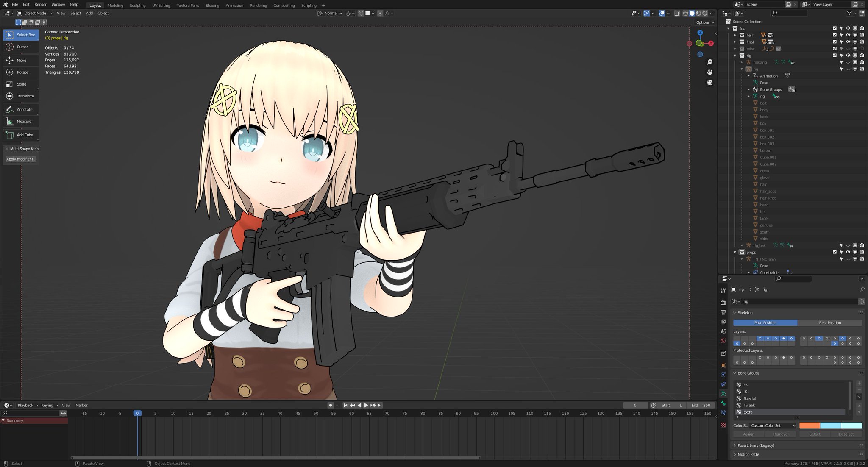Open the Object Mode dropdown
The width and height of the screenshot is (868, 467).
pyautogui.click(x=35, y=13)
